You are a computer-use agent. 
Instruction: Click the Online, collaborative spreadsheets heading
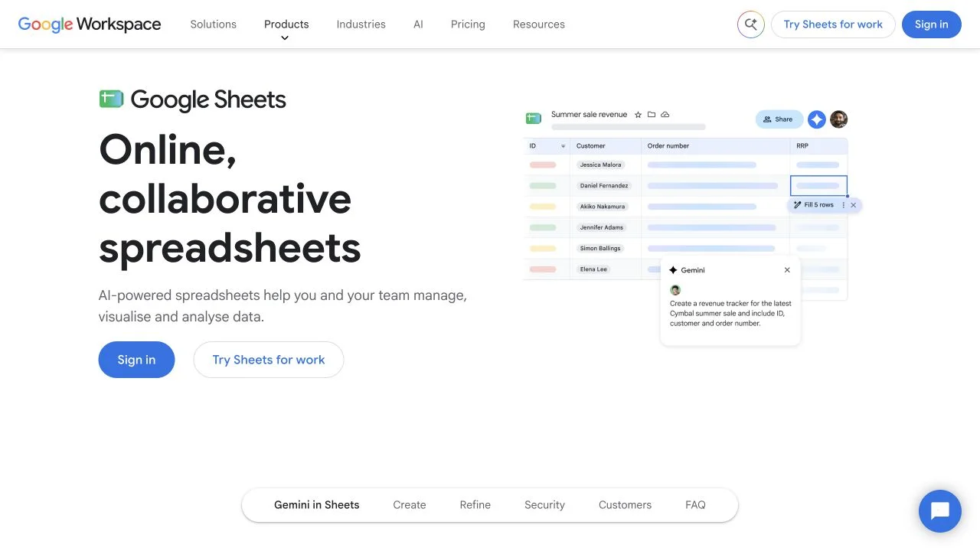(230, 199)
